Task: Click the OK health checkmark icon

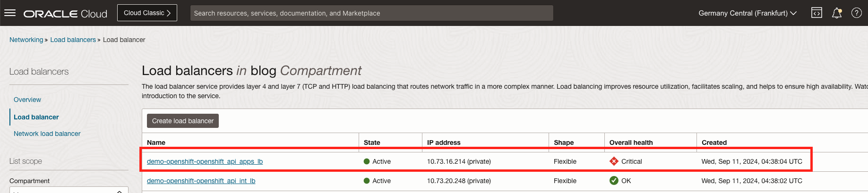Action: (x=614, y=181)
